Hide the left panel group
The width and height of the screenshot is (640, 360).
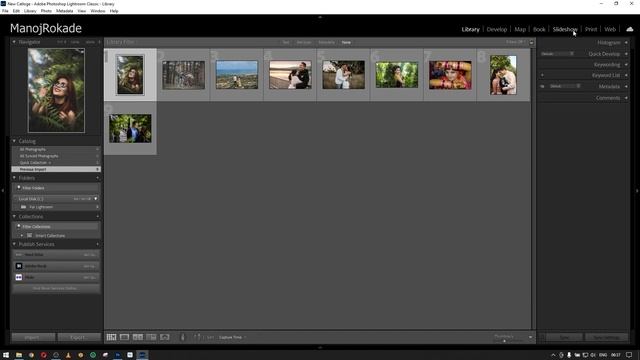point(3,191)
